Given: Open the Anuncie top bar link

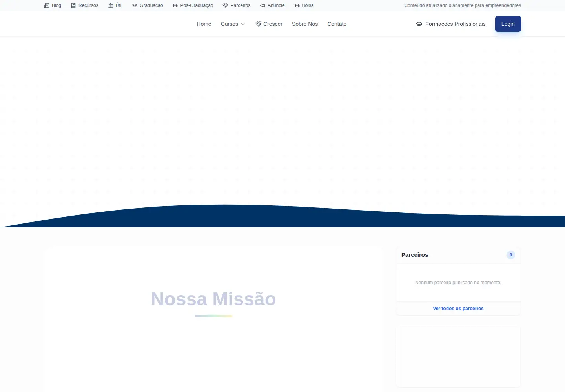Looking at the screenshot, I should tap(272, 5).
